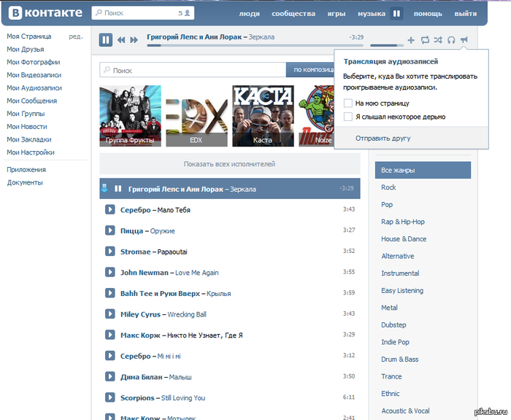This screenshot has height=420, width=511.
Task: Play Серебро – Мало Тебя
Action: click(109, 209)
